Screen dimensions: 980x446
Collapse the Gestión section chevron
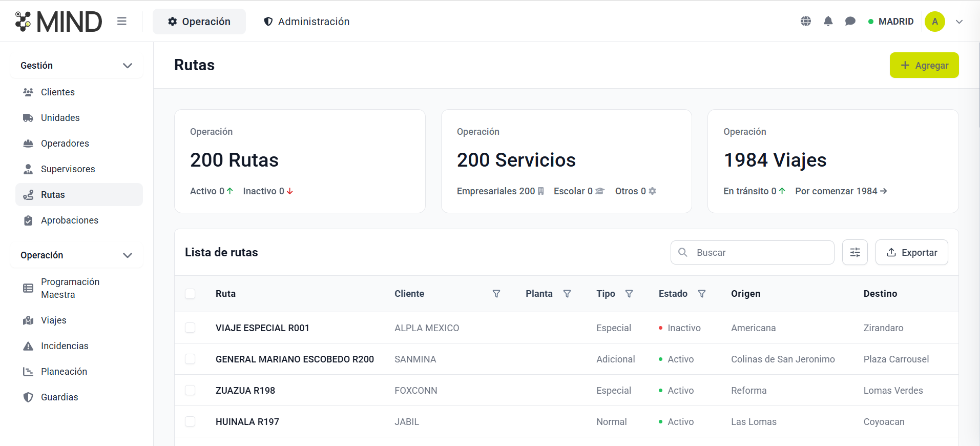[128, 66]
